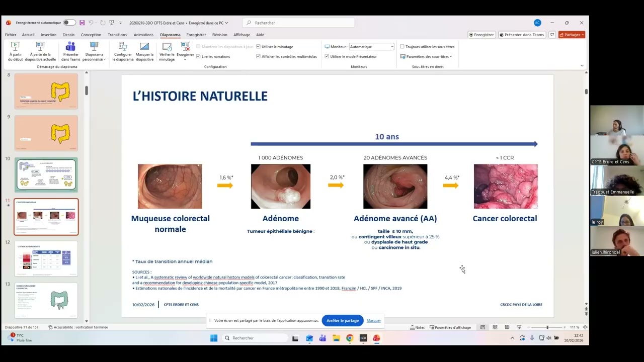Go to the Révision tab
Screen dimensions: 644x362
pyautogui.click(x=219, y=35)
